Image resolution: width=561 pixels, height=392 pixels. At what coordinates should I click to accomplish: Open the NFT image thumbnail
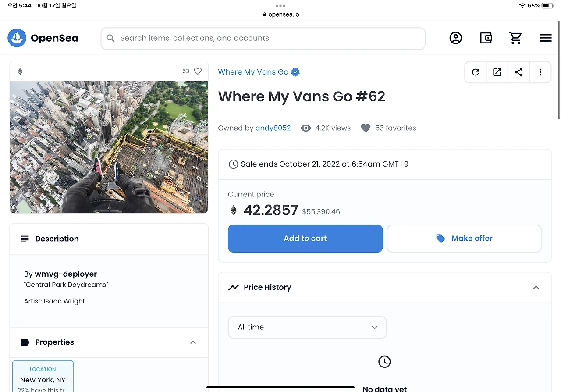[109, 147]
